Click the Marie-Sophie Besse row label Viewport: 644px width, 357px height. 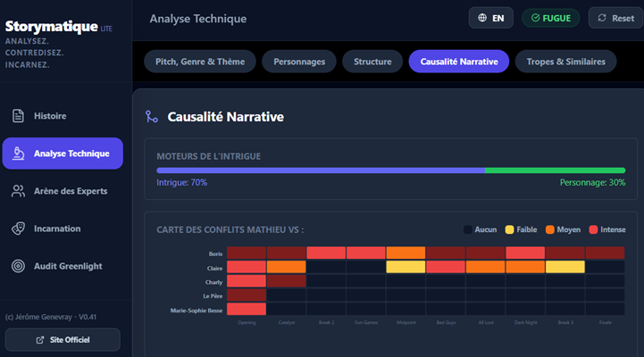pos(197,311)
